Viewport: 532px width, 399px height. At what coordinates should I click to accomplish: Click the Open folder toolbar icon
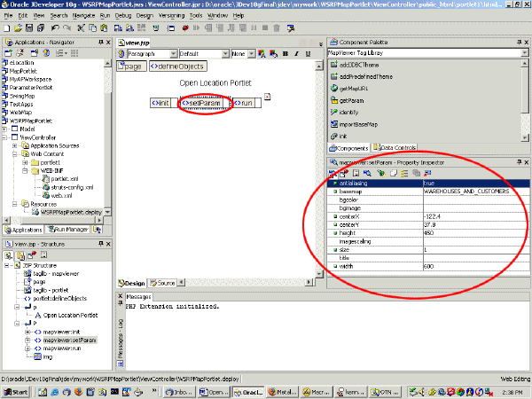pos(18,28)
